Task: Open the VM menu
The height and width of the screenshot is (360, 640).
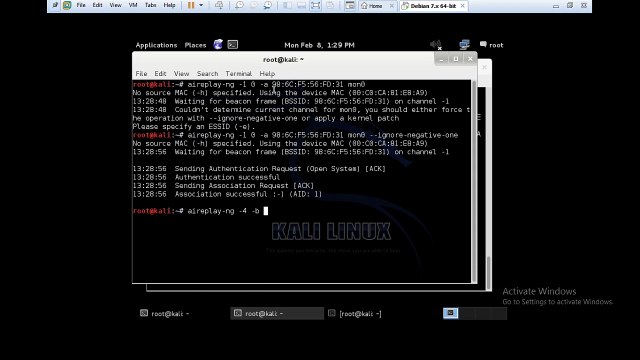Action: click(x=133, y=5)
